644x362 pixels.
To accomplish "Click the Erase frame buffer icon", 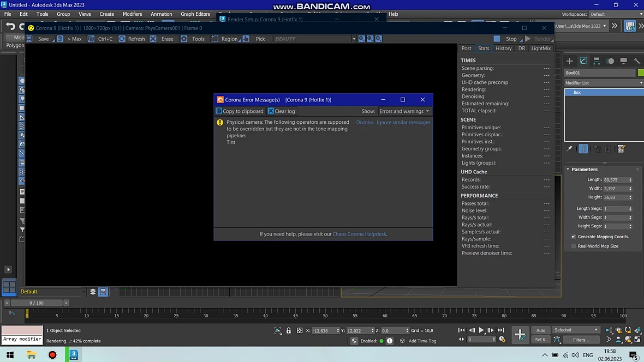I will [153, 39].
